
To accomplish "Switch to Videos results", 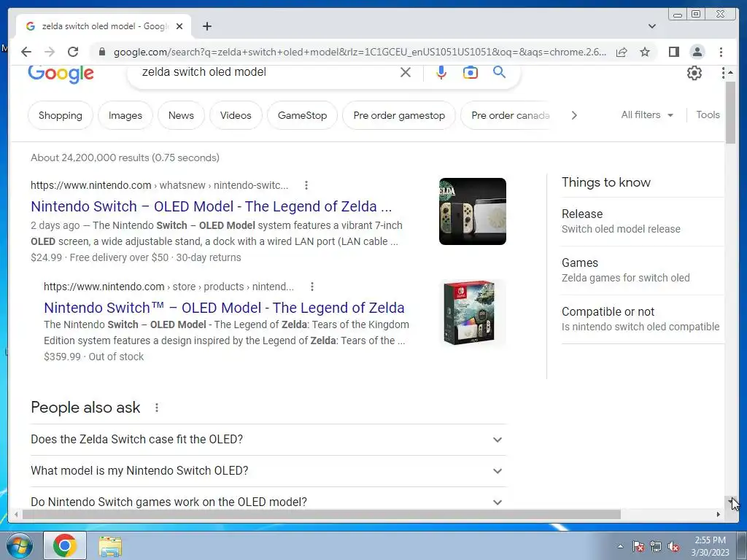I will click(236, 115).
